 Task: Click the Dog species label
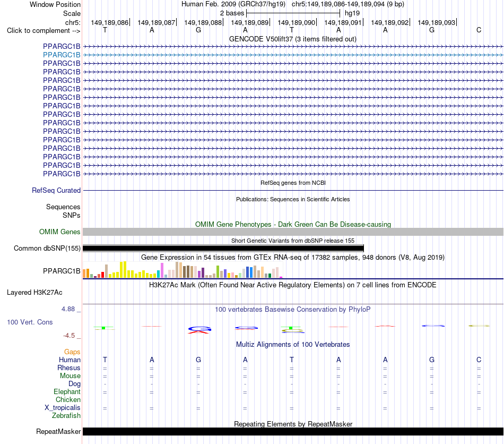pyautogui.click(x=75, y=383)
